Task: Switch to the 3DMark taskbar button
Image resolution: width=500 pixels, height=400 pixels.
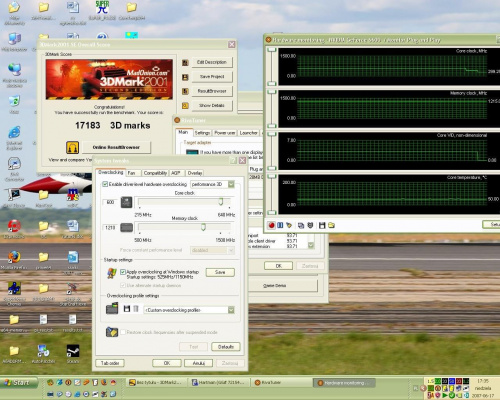Action: coord(157,383)
